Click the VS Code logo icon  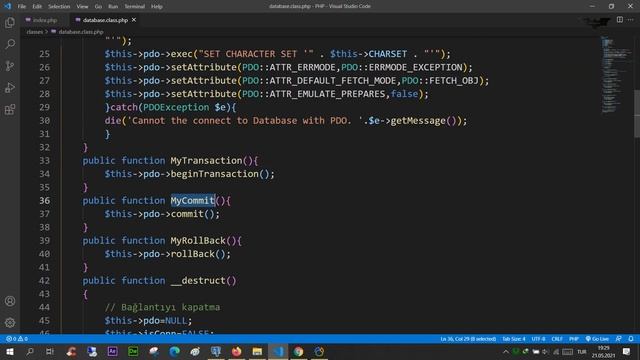tap(8, 6)
